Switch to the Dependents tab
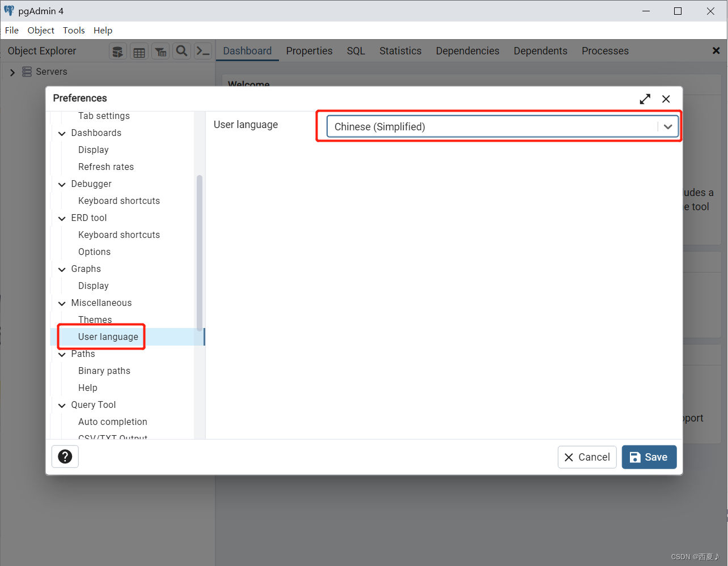Viewport: 728px width, 566px height. (x=540, y=51)
